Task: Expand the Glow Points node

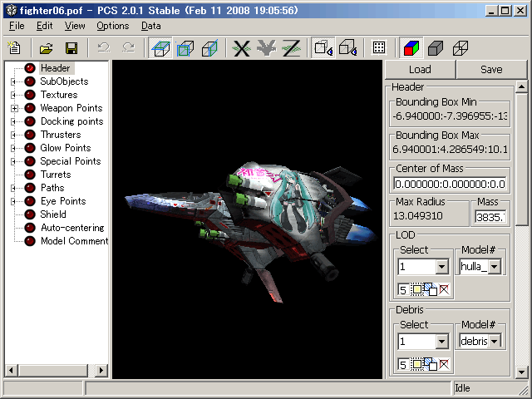Action: tap(14, 148)
